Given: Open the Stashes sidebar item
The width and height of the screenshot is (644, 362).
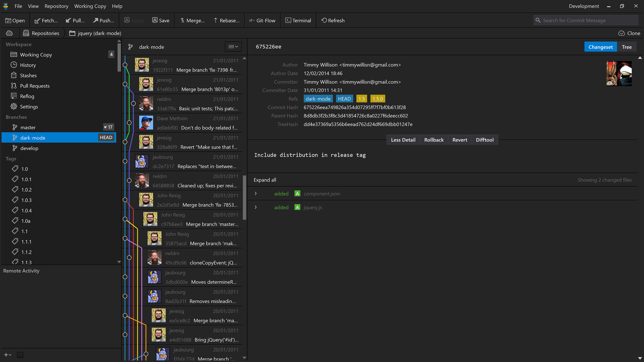Looking at the screenshot, I should 28,75.
